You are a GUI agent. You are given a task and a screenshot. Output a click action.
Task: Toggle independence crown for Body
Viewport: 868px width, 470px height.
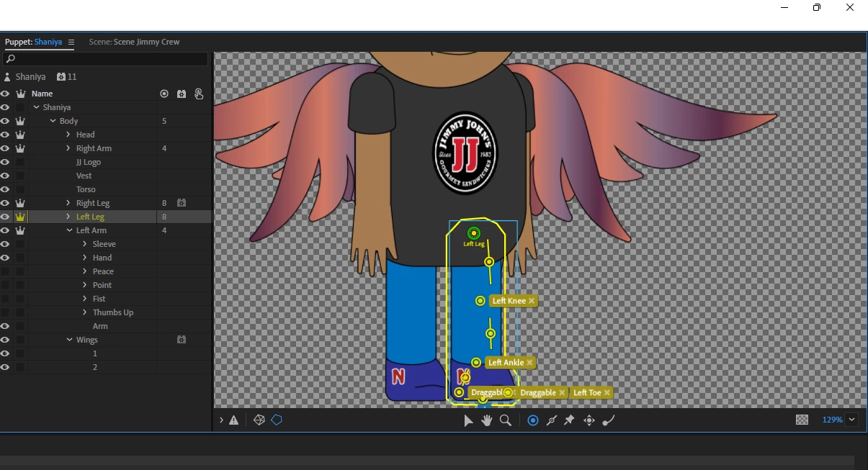click(x=20, y=121)
